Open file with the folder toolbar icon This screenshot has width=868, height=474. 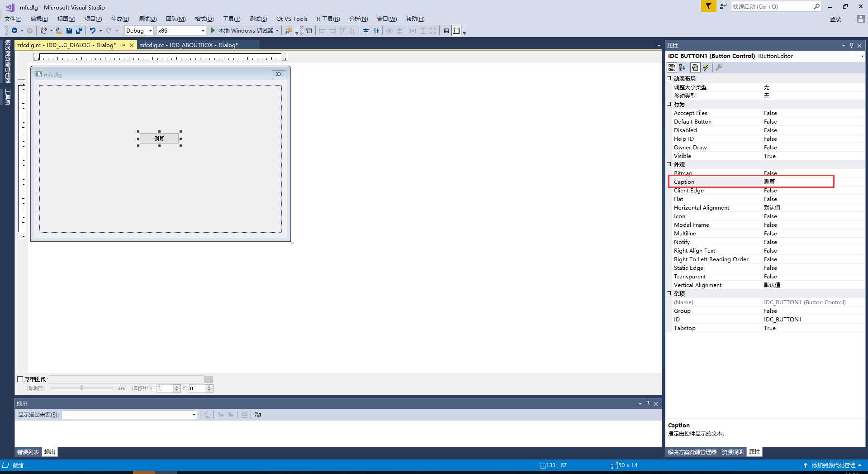(59, 30)
